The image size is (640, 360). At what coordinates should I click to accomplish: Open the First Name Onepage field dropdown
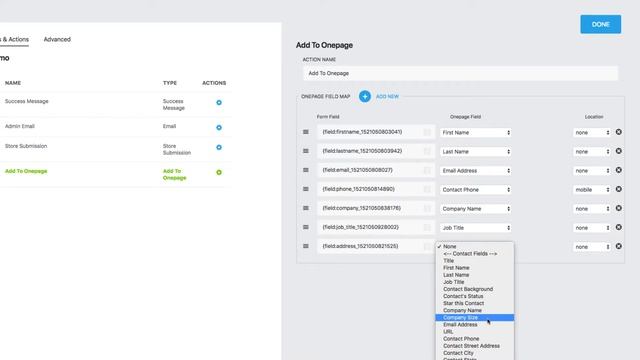[476, 133]
